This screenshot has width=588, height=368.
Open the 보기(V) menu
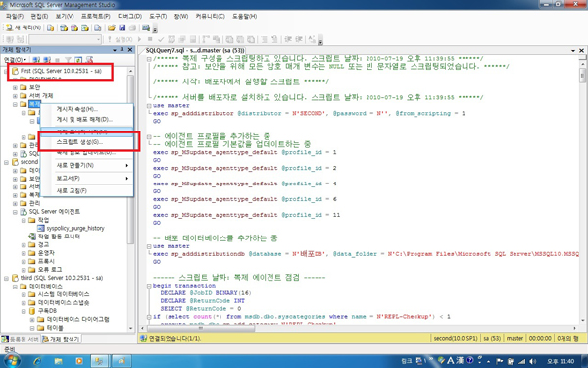[x=65, y=16]
